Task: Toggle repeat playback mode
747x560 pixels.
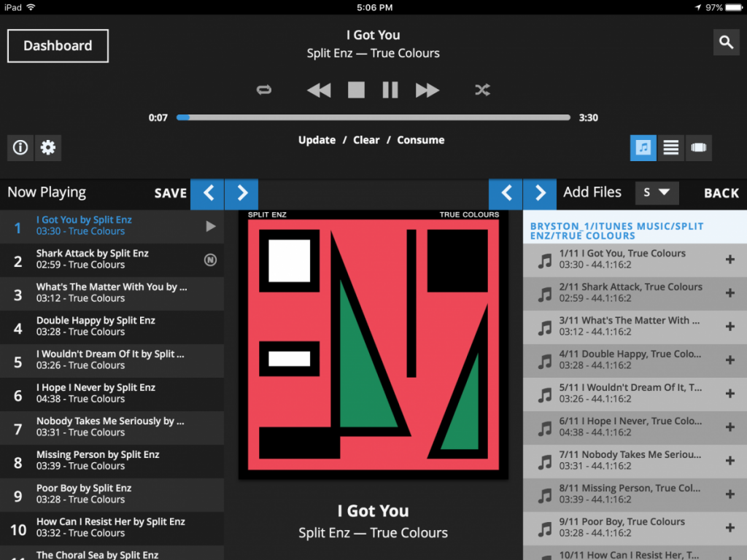Action: point(264,90)
